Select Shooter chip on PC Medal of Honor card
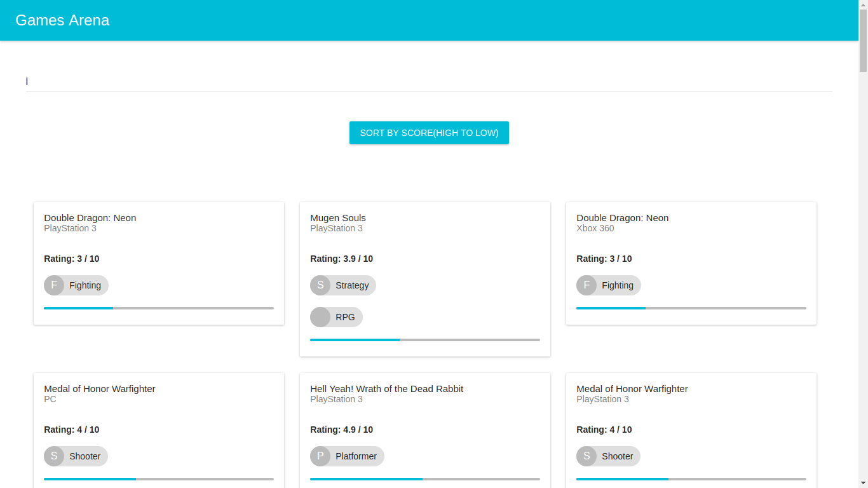868x488 pixels. (76, 456)
